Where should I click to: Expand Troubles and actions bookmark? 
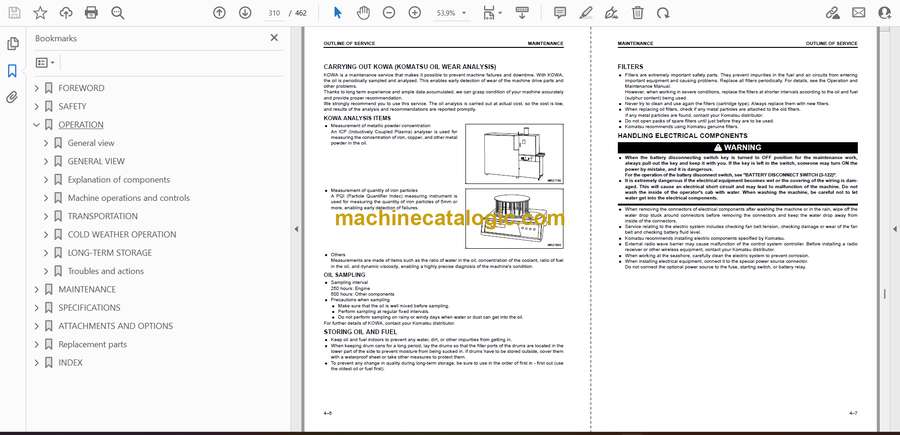coord(46,271)
